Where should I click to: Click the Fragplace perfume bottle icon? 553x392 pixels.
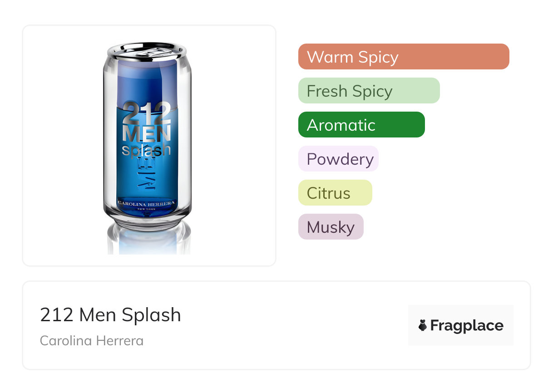pyautogui.click(x=423, y=325)
